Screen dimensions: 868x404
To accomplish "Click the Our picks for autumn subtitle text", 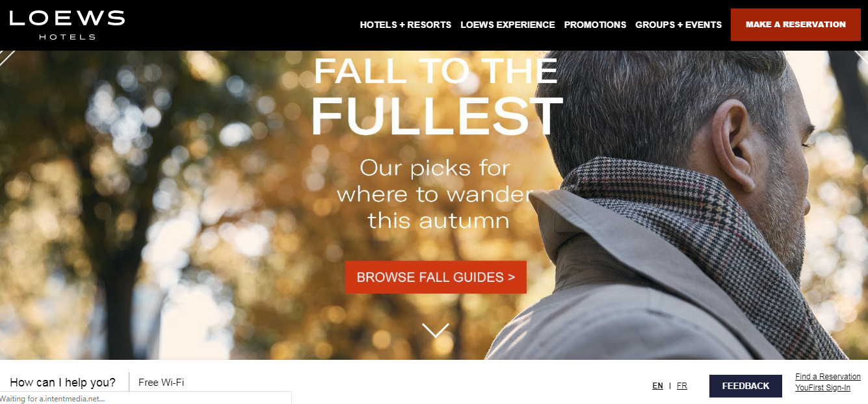I will (x=436, y=194).
